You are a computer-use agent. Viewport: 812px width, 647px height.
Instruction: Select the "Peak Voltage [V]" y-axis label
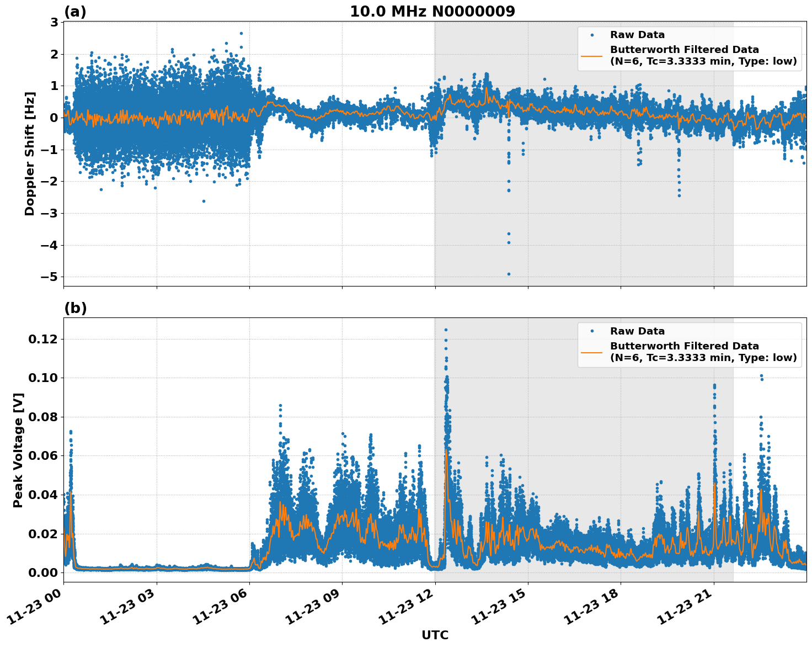18,450
